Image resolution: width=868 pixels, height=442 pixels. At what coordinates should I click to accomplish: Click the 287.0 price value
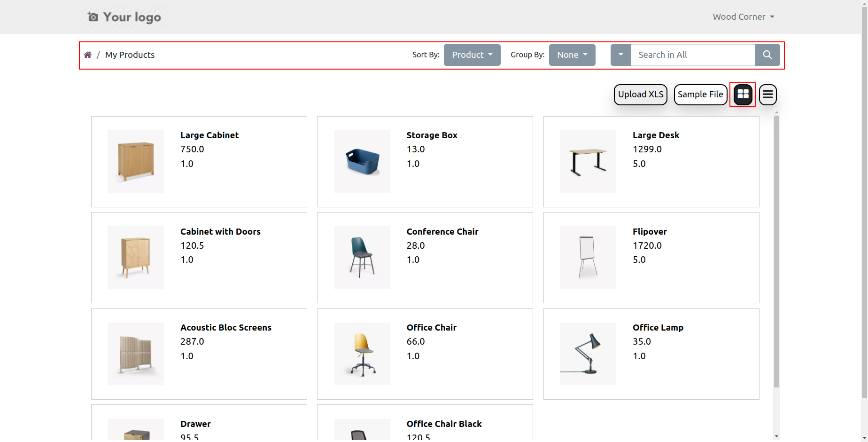click(x=192, y=342)
